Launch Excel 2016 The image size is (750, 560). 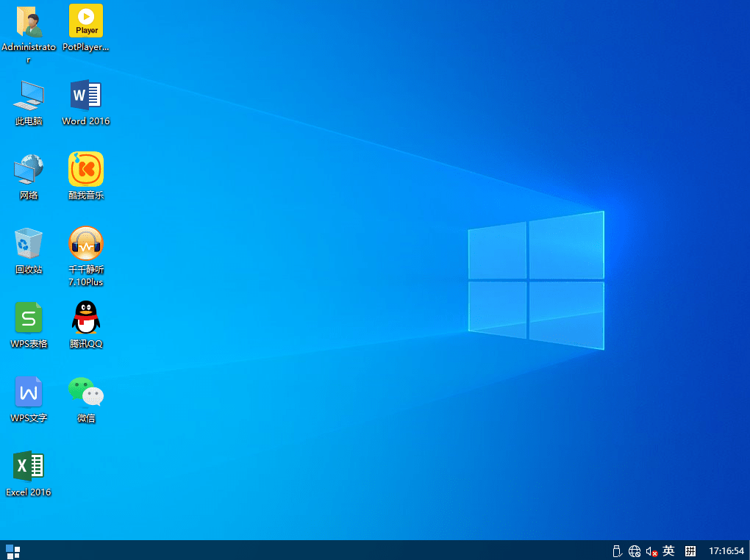[x=29, y=466]
